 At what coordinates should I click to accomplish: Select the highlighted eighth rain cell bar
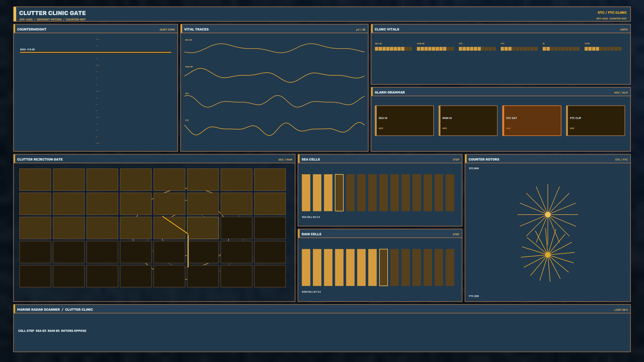[x=384, y=267]
